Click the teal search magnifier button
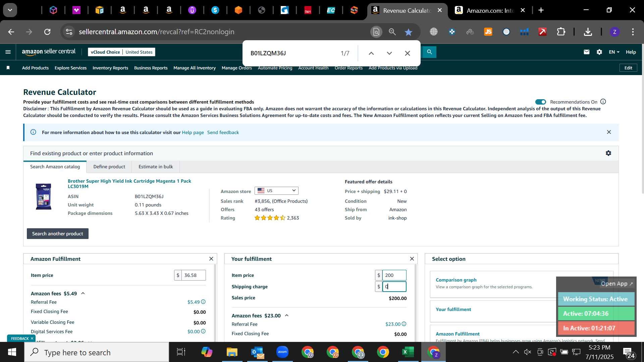 (429, 52)
